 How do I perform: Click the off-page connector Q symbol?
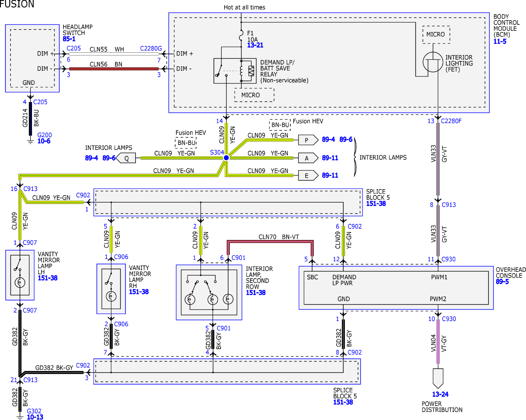point(126,158)
